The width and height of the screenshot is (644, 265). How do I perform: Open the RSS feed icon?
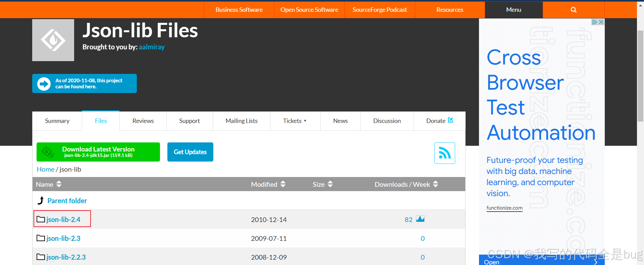pos(444,153)
